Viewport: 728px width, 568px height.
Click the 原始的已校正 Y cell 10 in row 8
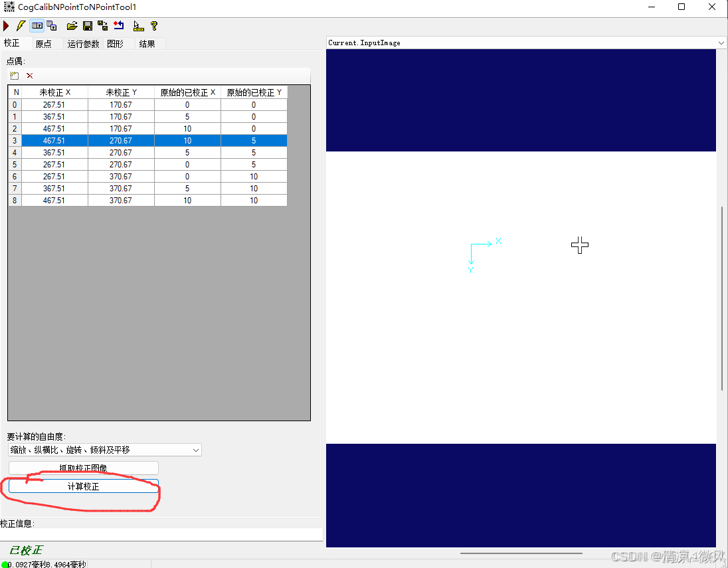pos(254,201)
